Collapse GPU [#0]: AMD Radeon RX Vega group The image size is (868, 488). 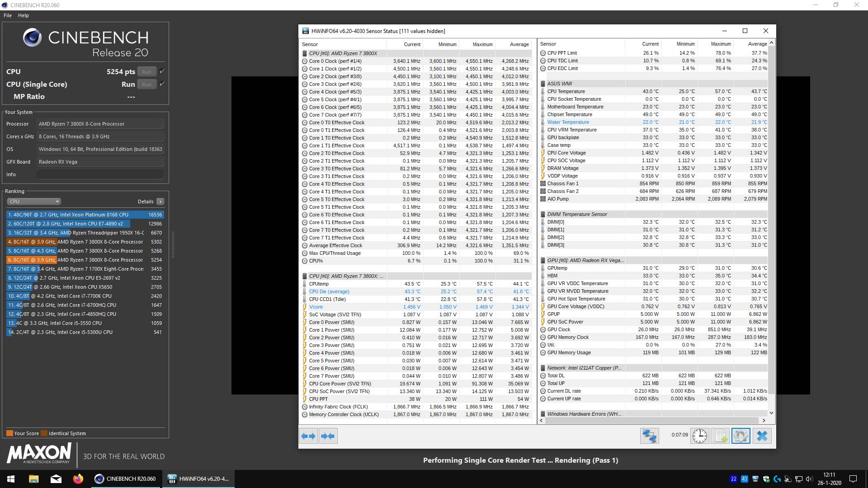(543, 260)
